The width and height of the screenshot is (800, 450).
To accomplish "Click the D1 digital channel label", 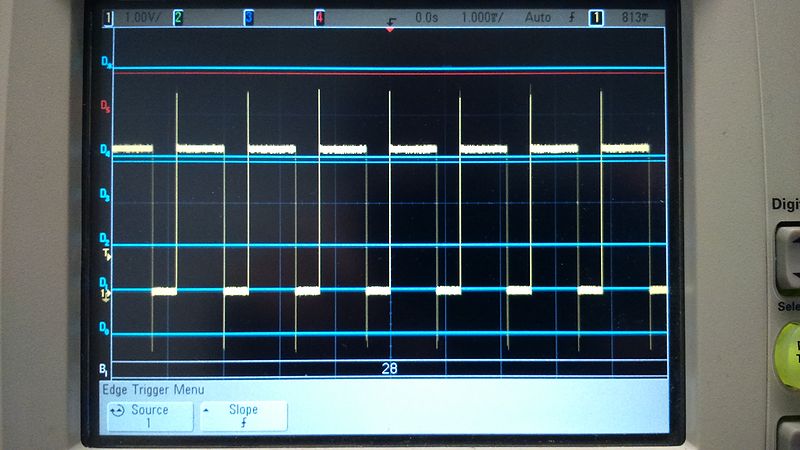I will pos(104,283).
